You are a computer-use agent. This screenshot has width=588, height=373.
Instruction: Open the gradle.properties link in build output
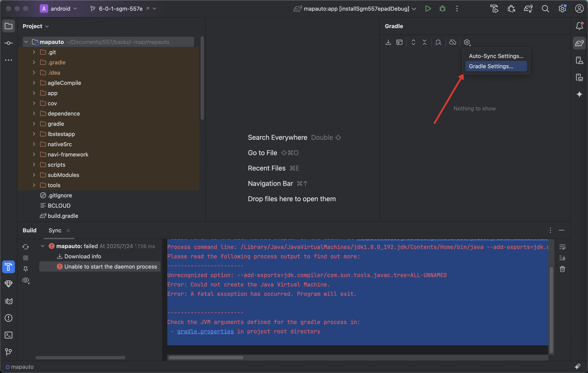click(x=205, y=331)
